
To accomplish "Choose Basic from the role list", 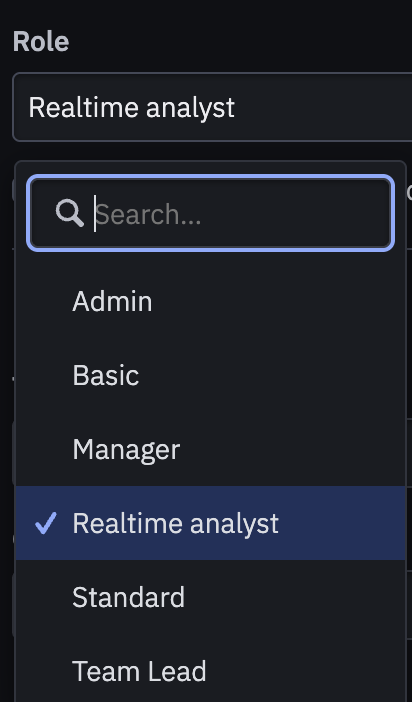I will [210, 375].
